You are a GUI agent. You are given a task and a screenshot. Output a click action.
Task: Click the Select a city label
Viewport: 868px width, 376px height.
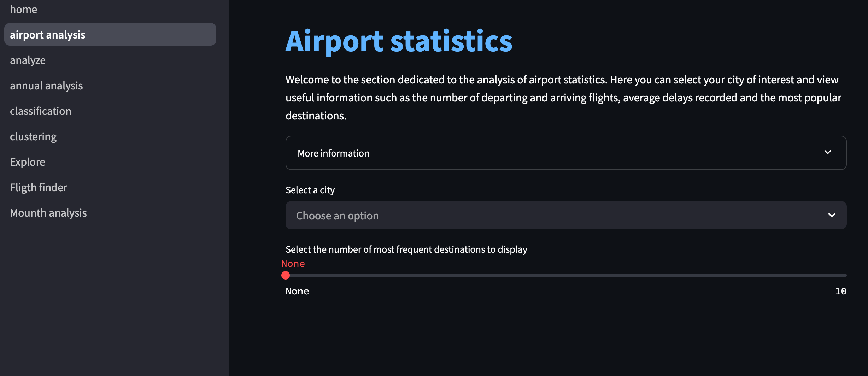pos(310,190)
